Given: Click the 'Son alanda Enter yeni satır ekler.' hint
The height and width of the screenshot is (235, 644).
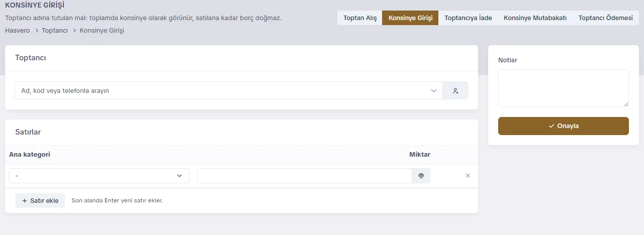Looking at the screenshot, I should tap(117, 200).
